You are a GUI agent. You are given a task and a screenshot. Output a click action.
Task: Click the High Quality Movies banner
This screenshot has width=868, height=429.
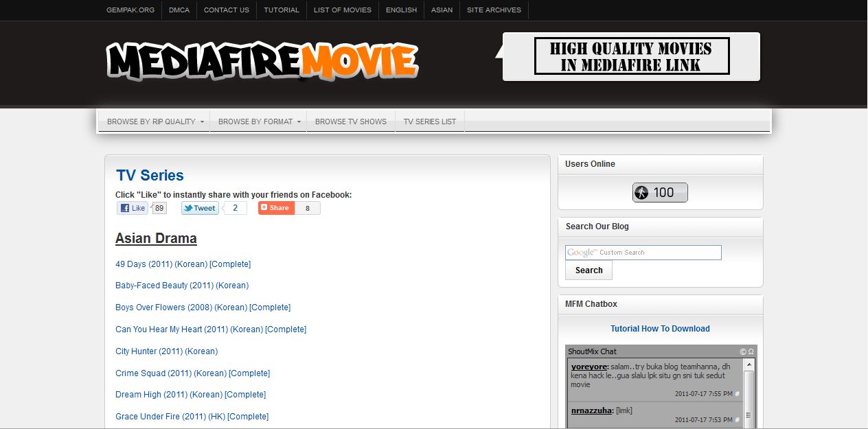(632, 56)
